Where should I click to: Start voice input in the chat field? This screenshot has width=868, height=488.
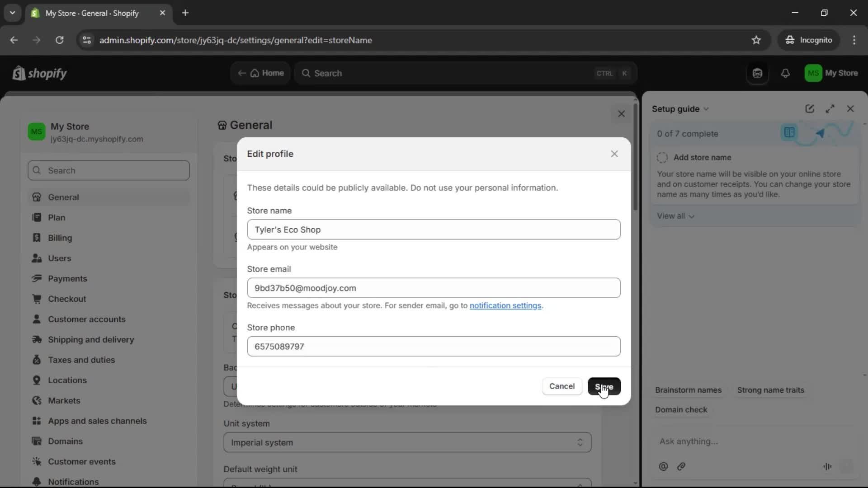827,467
